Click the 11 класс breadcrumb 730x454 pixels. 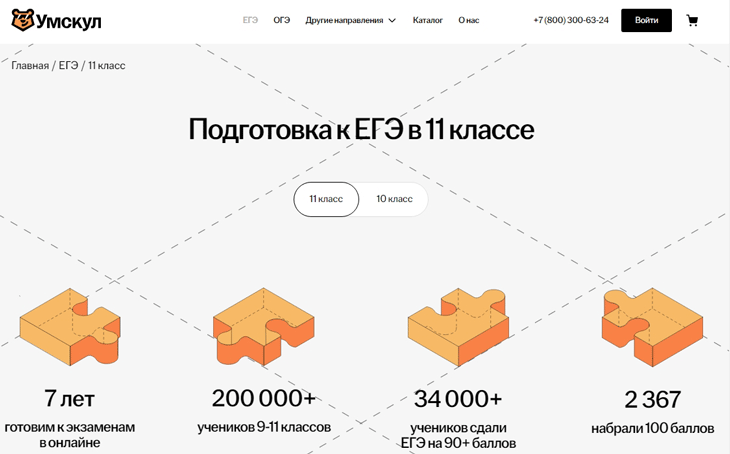107,66
